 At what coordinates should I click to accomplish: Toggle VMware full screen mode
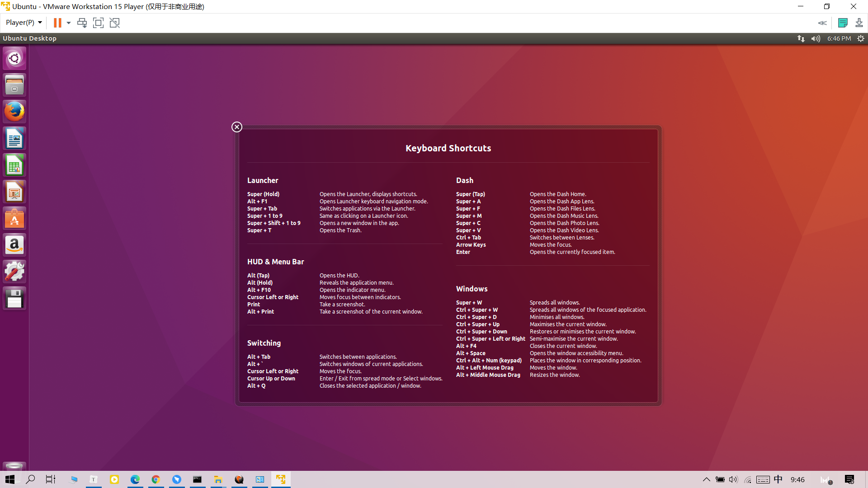(98, 23)
